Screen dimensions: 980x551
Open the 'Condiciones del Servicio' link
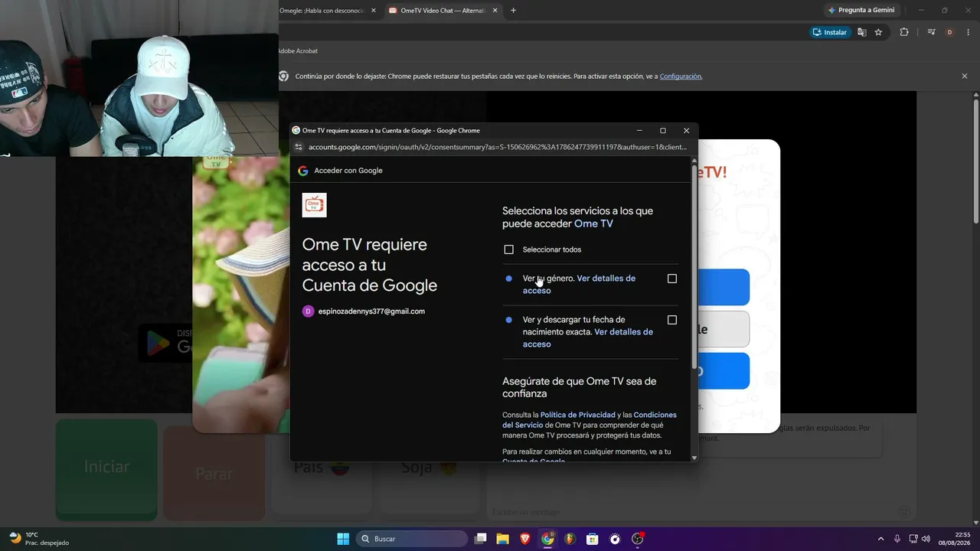click(590, 420)
